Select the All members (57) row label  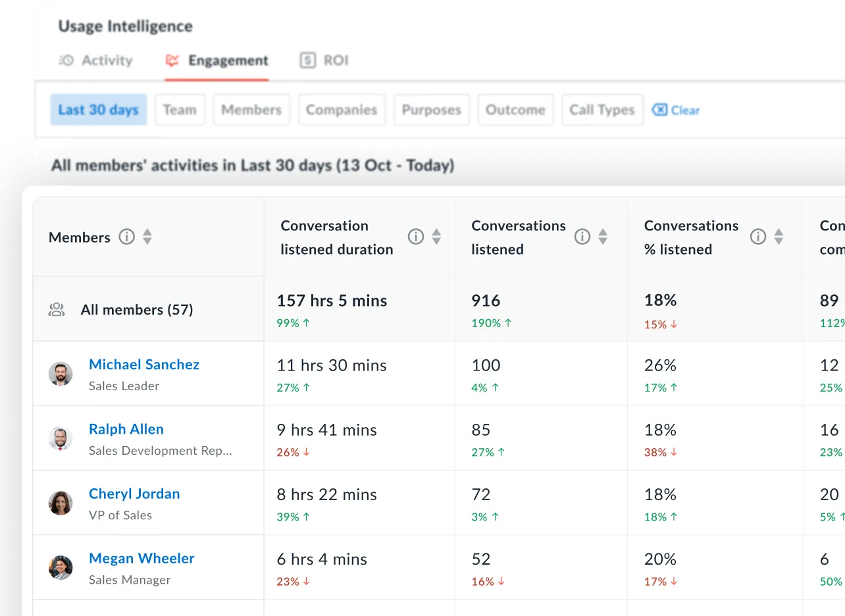click(137, 310)
